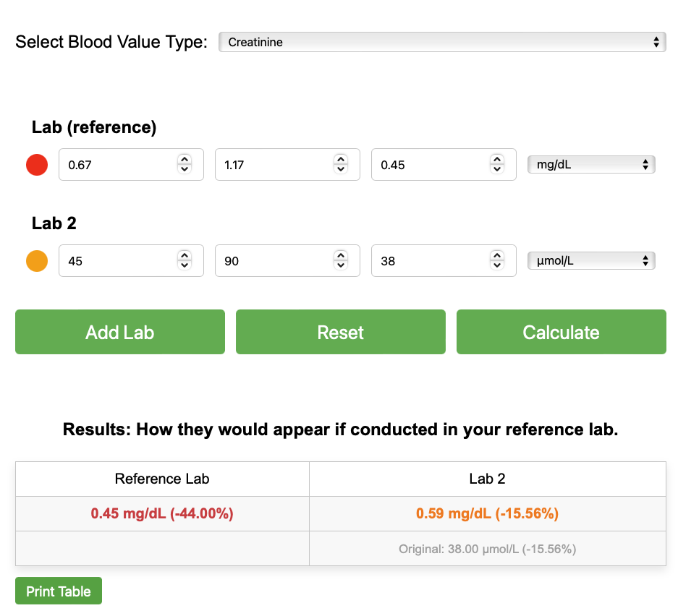Image resolution: width=678 pixels, height=616 pixels.
Task: Hit the Calculate button
Action: click(561, 333)
